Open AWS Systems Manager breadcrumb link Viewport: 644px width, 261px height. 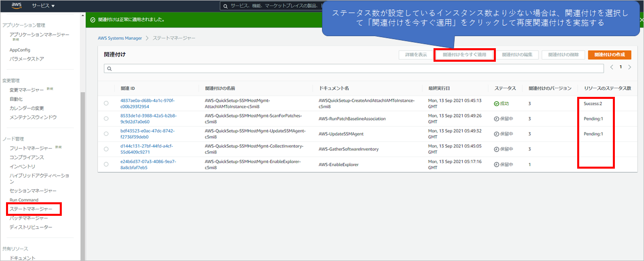tap(120, 38)
